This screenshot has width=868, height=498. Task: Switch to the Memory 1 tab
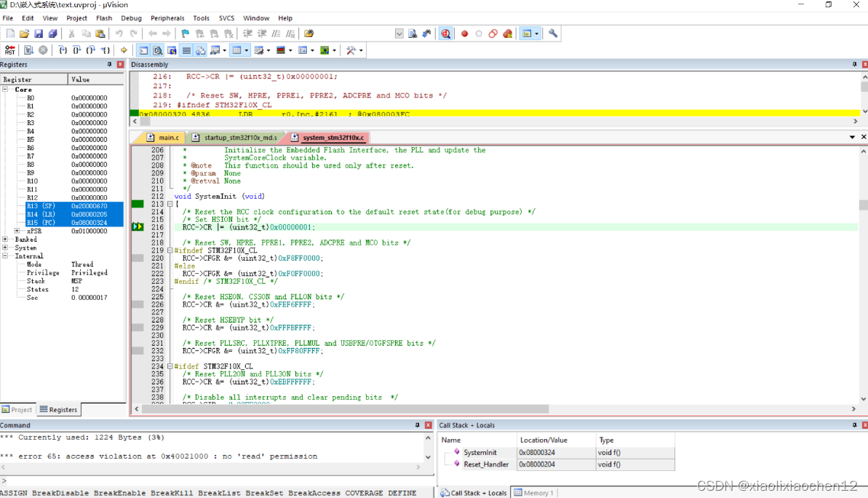pyautogui.click(x=534, y=493)
